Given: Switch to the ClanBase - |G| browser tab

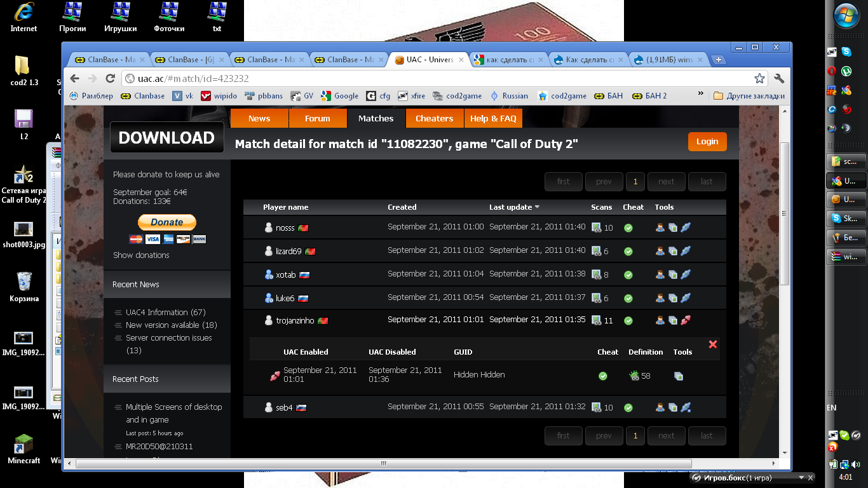Looking at the screenshot, I should tap(190, 60).
